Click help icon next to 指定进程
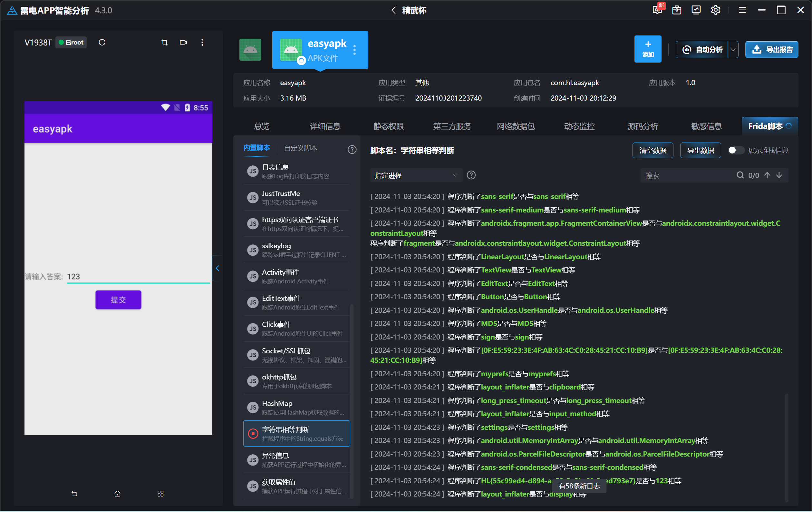Screen dimensions: 812x512 471,175
